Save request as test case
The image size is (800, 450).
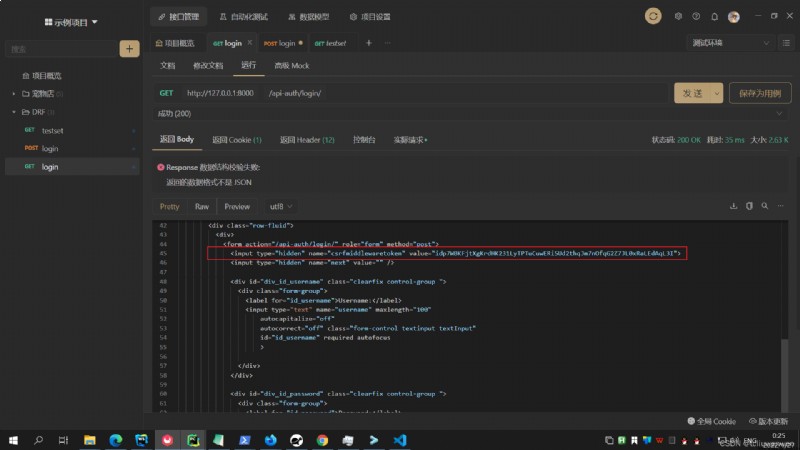coord(760,93)
